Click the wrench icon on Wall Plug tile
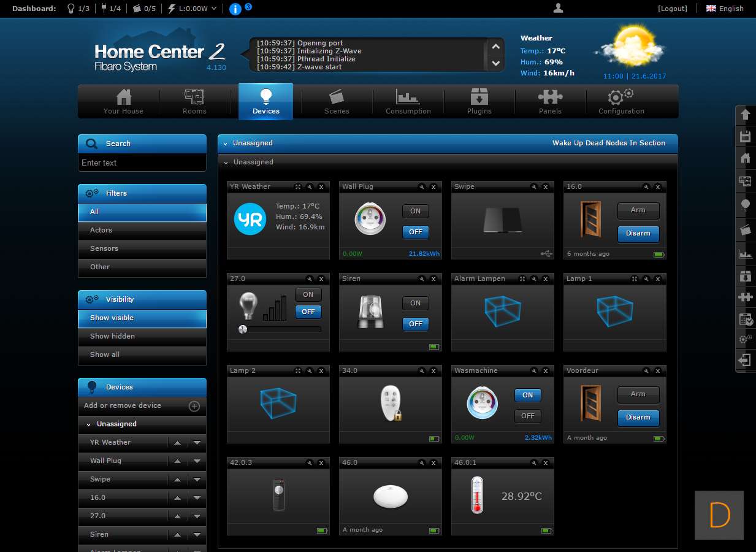Image resolution: width=756 pixels, height=552 pixels. (422, 187)
